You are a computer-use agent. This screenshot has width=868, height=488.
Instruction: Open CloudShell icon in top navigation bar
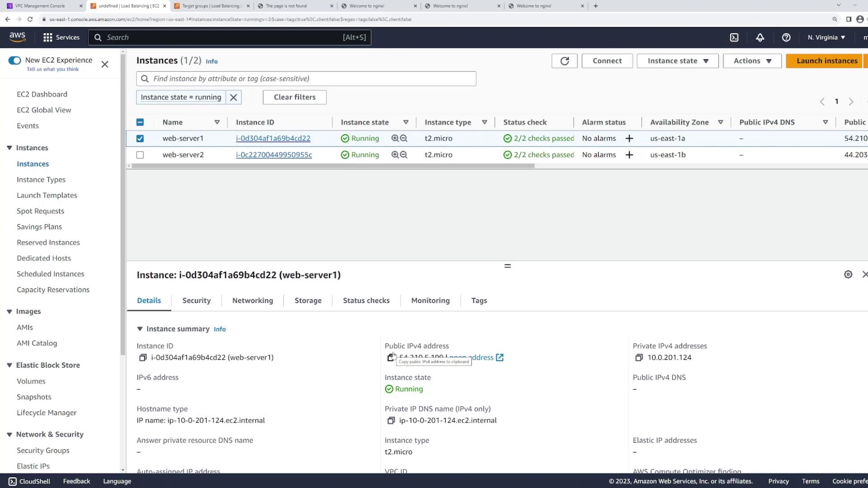click(734, 38)
